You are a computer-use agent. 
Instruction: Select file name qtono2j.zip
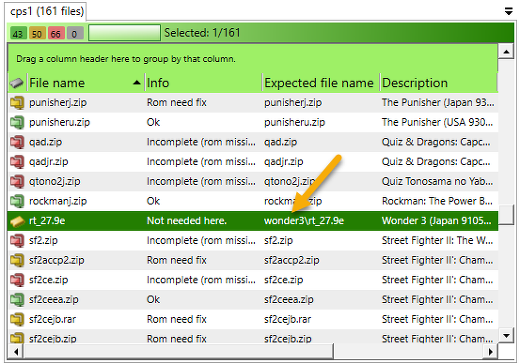[55, 181]
